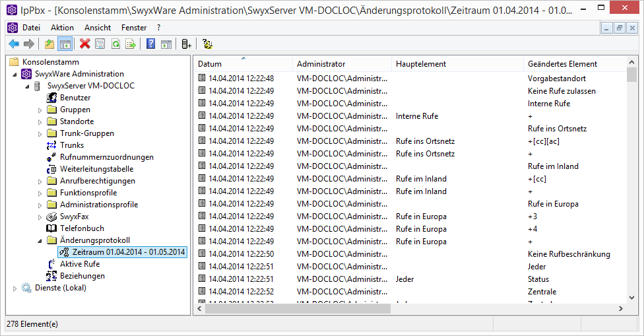Select Telefonbuch in the tree

(82, 228)
